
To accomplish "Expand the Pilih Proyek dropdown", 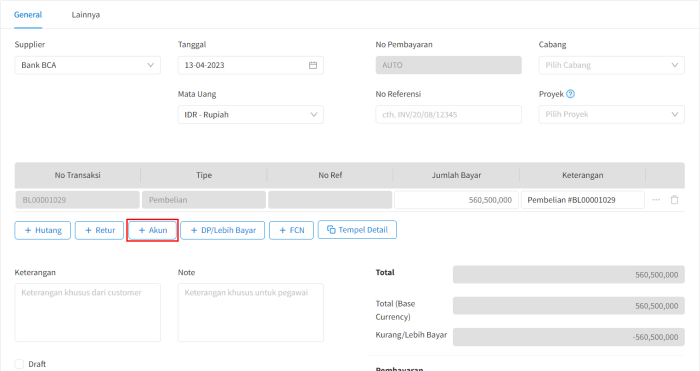I will click(612, 114).
